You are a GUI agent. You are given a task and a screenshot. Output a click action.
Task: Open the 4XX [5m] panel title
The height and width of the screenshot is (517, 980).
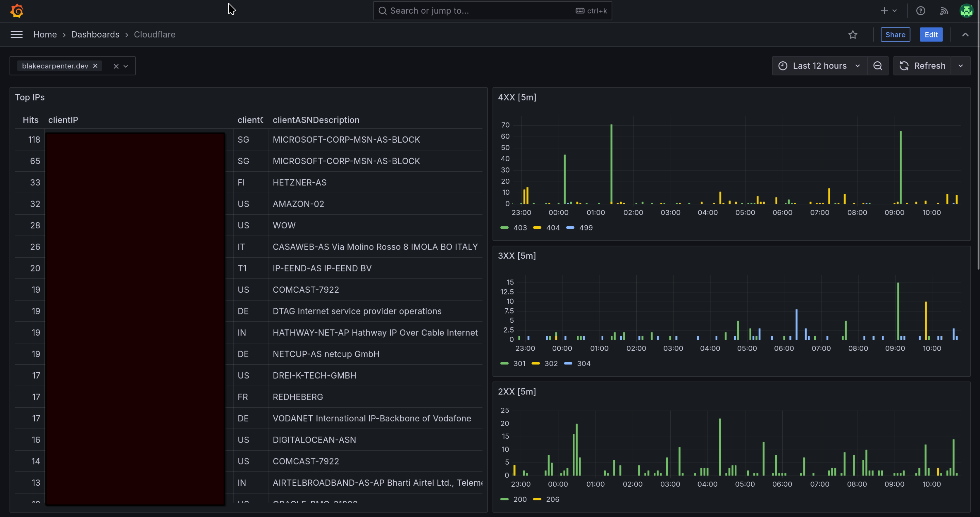point(517,97)
